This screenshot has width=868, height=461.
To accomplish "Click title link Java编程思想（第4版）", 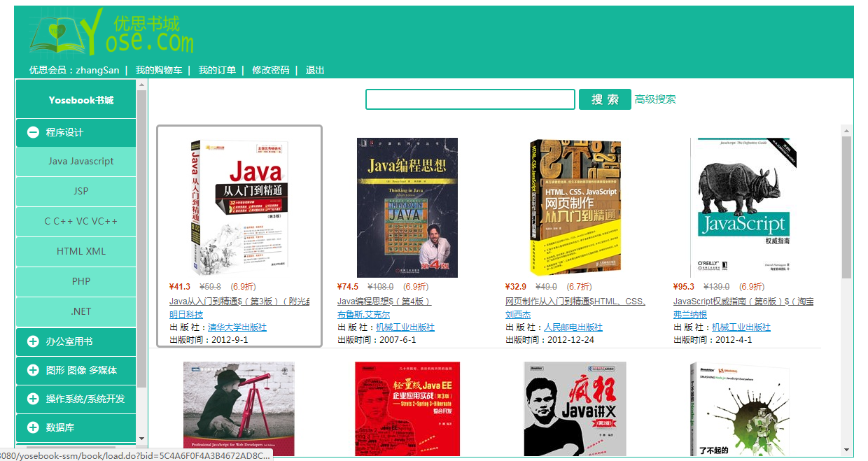I will pyautogui.click(x=384, y=302).
